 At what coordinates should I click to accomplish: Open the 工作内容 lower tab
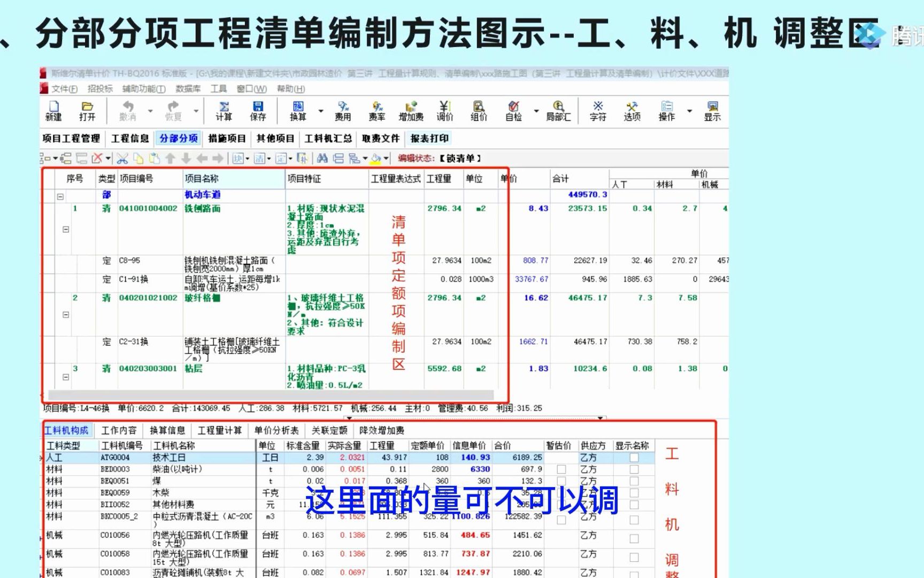pyautogui.click(x=119, y=430)
